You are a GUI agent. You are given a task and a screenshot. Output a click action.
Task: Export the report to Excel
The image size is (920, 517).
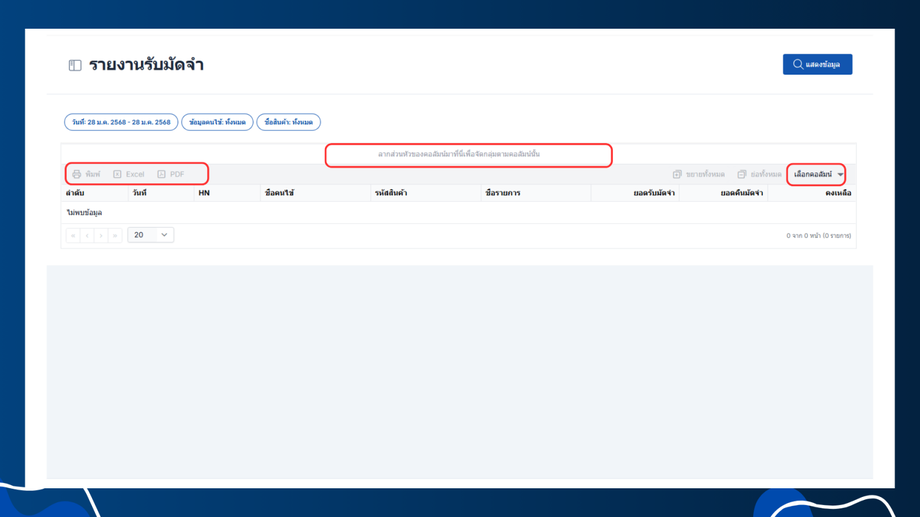click(x=128, y=174)
